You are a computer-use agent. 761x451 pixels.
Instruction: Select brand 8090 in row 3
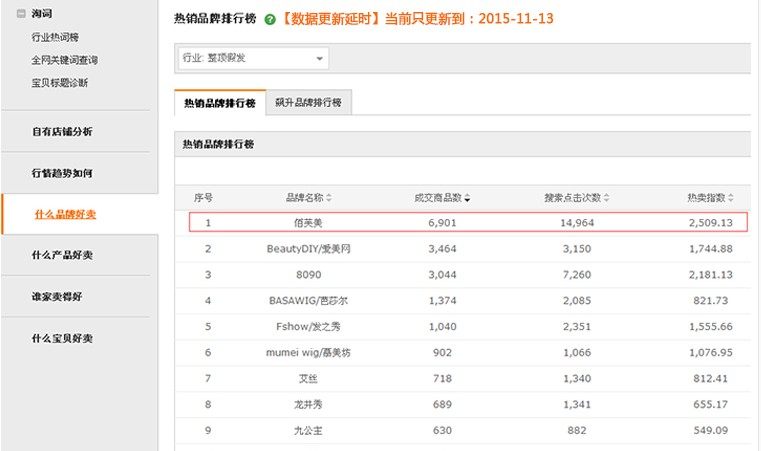tap(309, 275)
